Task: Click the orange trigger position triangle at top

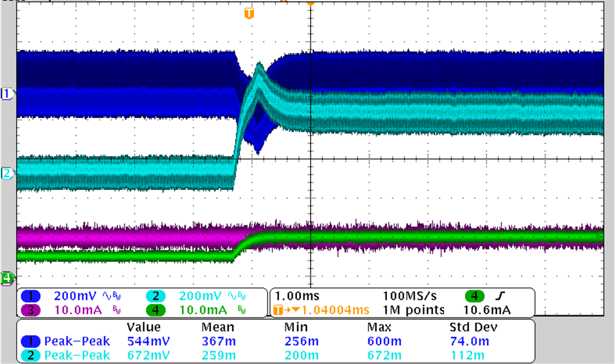Action: pos(310,4)
